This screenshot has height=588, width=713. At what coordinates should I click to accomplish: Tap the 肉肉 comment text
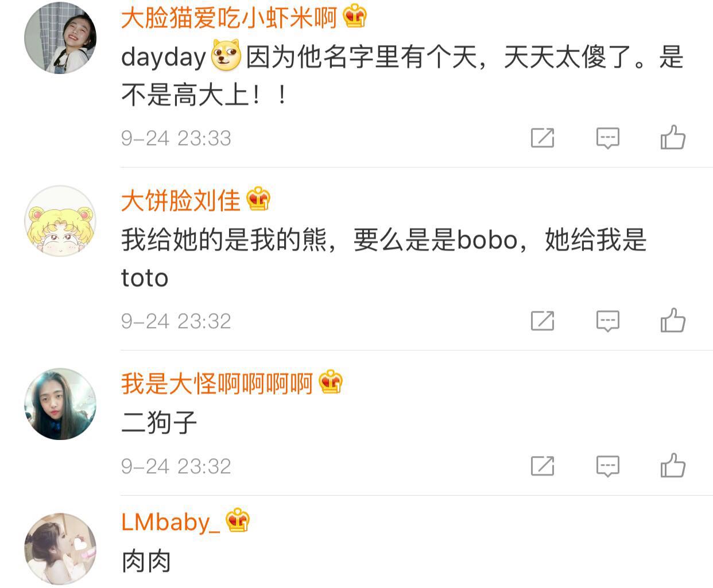click(146, 561)
